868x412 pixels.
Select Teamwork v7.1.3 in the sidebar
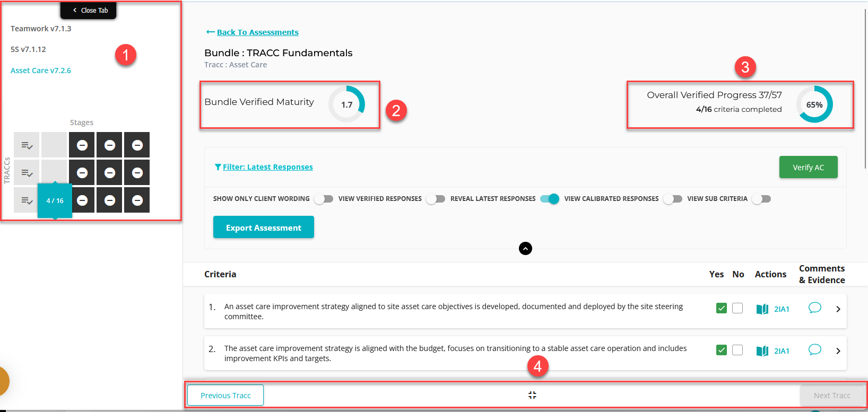point(41,29)
